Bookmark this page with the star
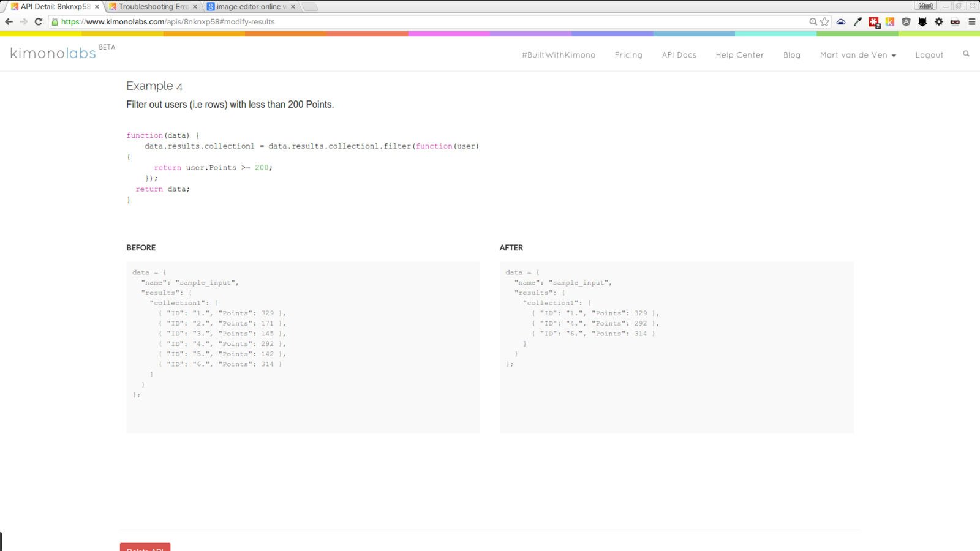 click(x=825, y=22)
